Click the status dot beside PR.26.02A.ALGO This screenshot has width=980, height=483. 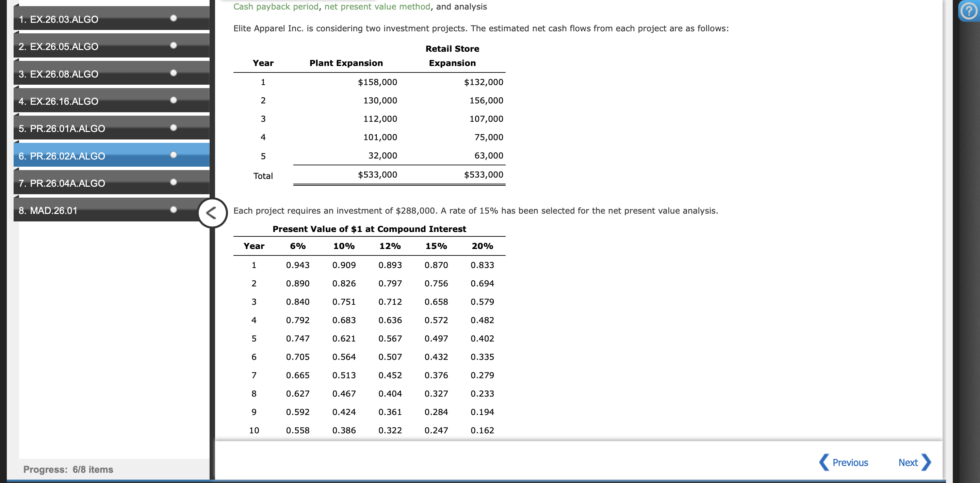click(x=174, y=155)
